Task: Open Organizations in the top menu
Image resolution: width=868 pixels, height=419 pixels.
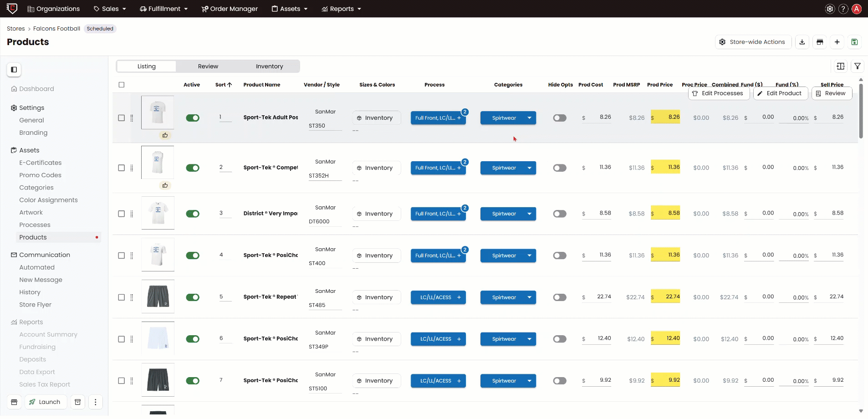Action: (53, 9)
